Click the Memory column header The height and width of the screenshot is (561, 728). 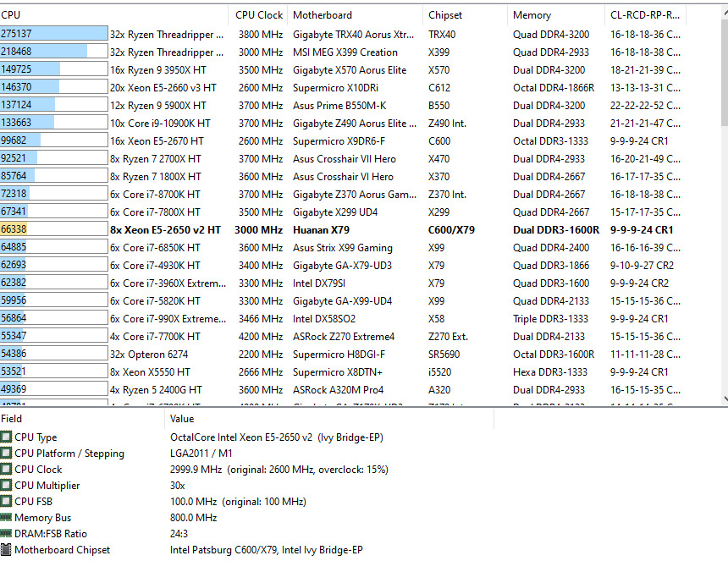532,15
